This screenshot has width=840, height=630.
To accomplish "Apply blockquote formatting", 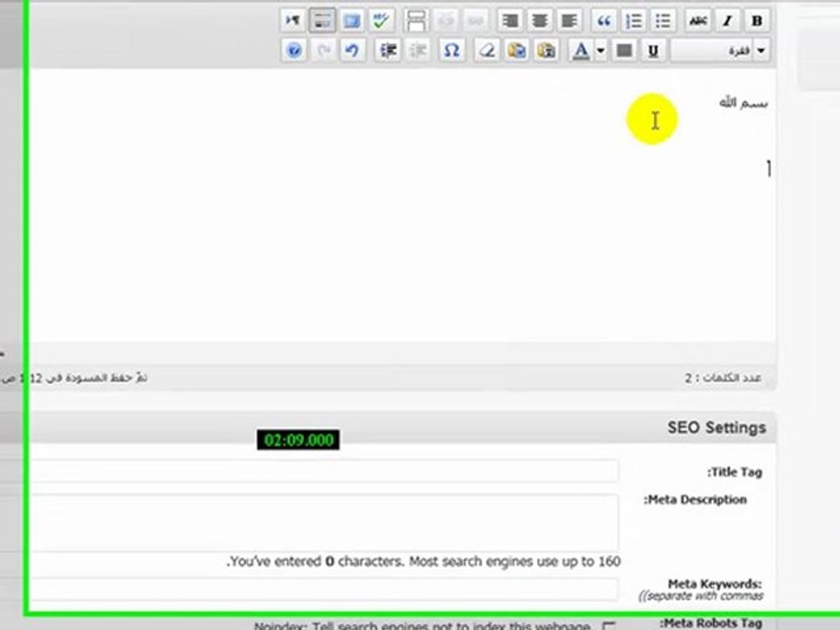I will 605,21.
